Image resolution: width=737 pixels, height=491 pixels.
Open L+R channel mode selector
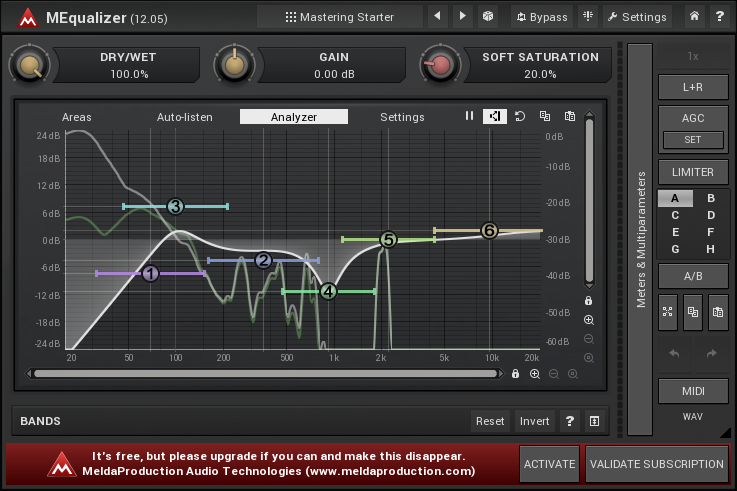coord(693,87)
